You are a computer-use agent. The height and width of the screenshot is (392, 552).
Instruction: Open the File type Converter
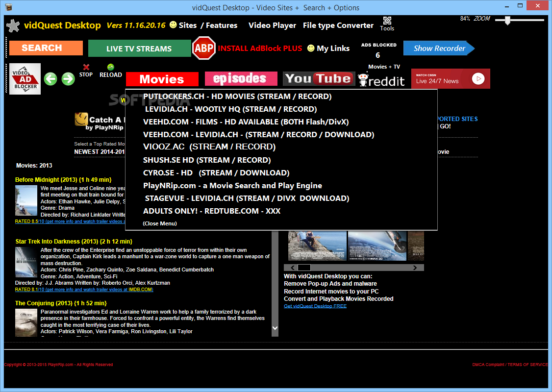click(338, 25)
